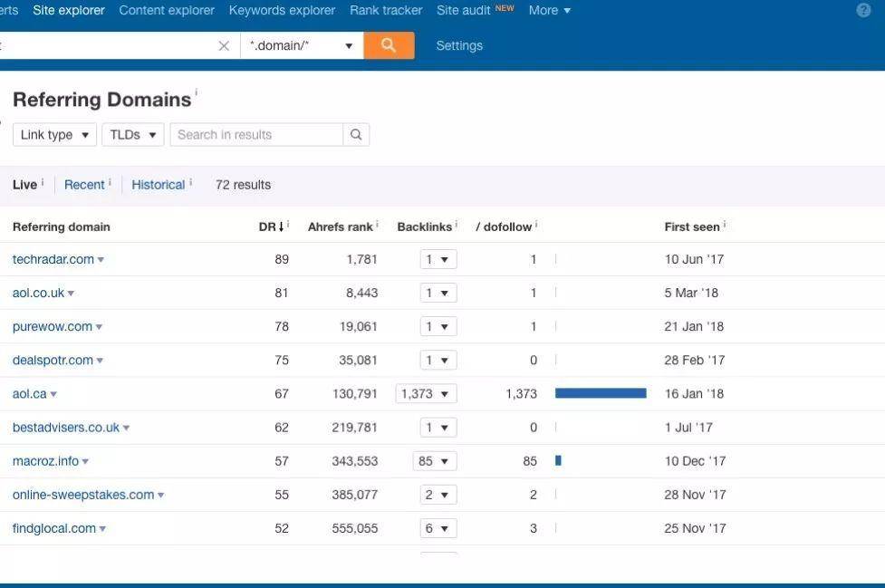Show info tooltip next to Recent tab
The width and height of the screenshot is (885, 588).
(x=111, y=182)
